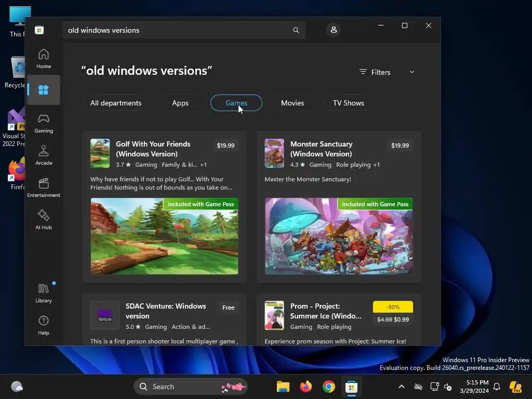Open the weather widget on taskbar
Screen dimensions: 532x399
17,387
